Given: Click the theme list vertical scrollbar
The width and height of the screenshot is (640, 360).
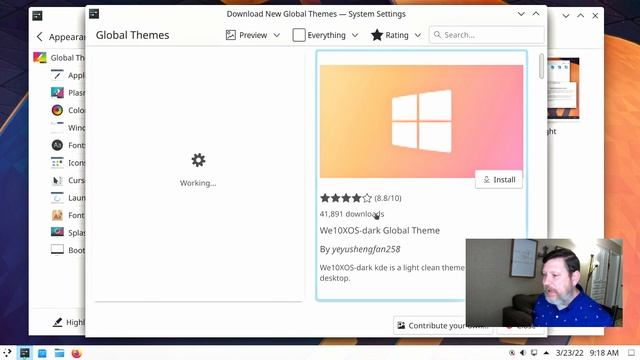Looking at the screenshot, I should (542, 66).
